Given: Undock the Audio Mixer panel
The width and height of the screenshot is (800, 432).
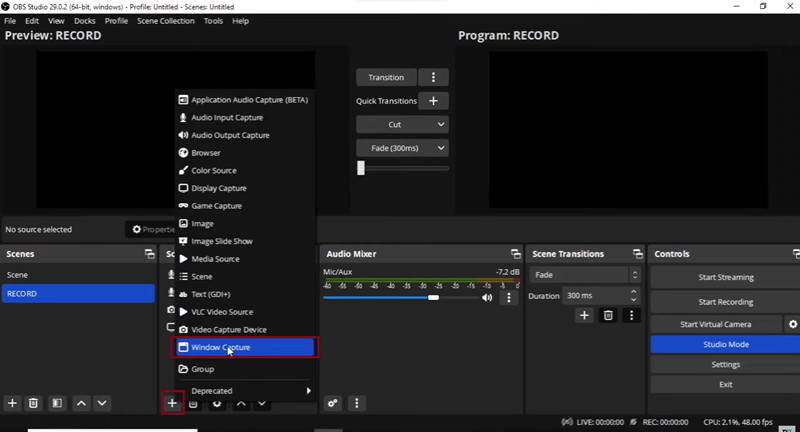Looking at the screenshot, I should (515, 254).
